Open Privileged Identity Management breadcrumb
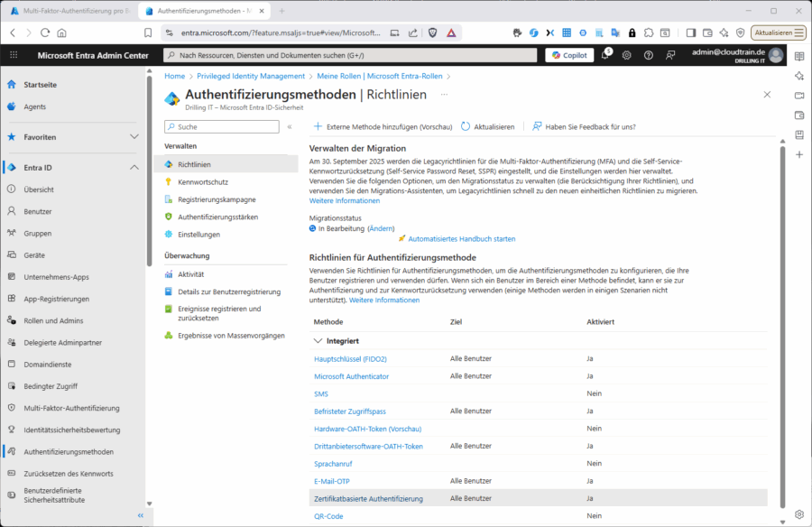 pyautogui.click(x=251, y=76)
